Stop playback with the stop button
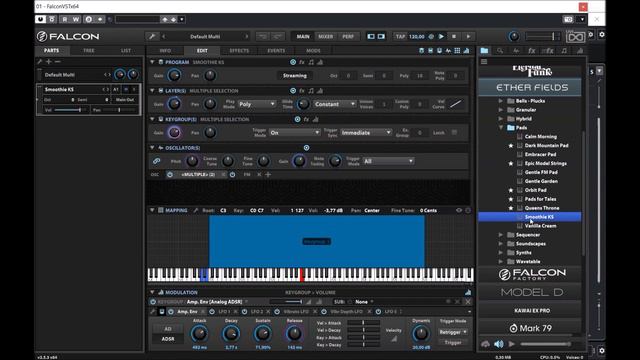 (x=454, y=36)
